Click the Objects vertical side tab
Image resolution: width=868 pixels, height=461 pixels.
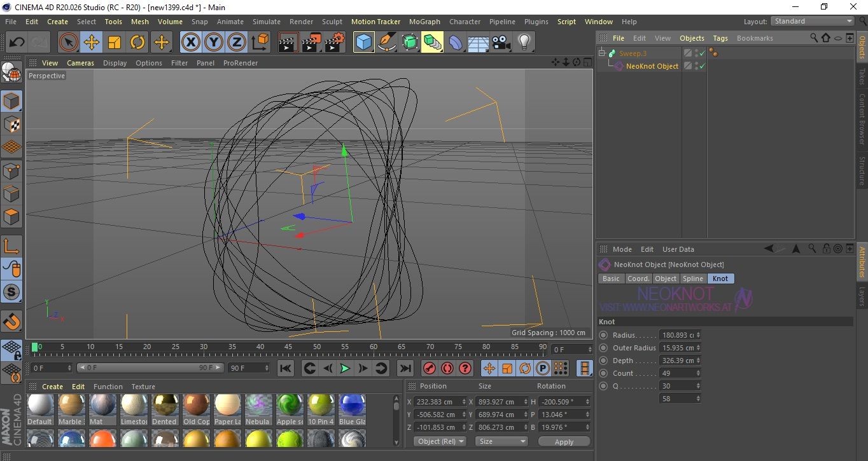862,47
